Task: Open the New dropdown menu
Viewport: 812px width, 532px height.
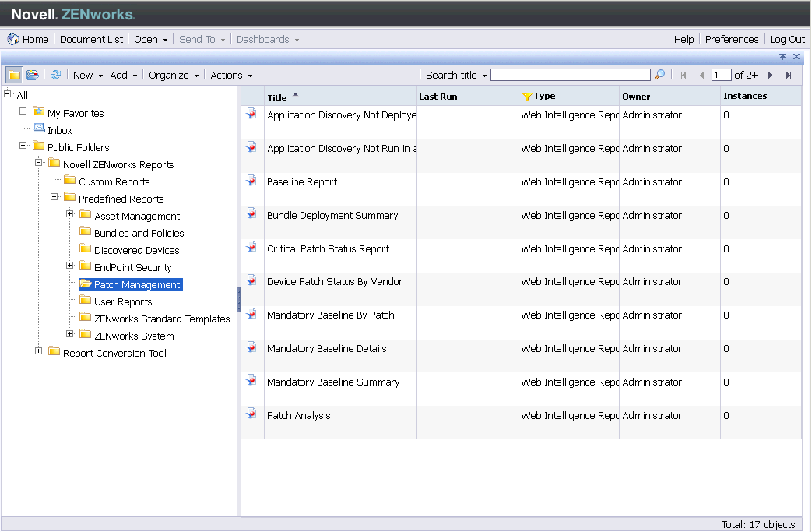Action: click(x=87, y=75)
